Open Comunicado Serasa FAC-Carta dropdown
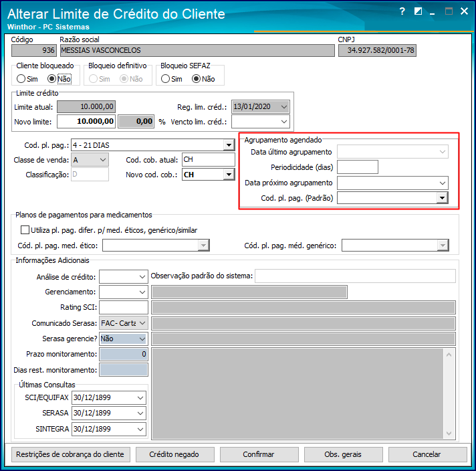 tap(142, 323)
